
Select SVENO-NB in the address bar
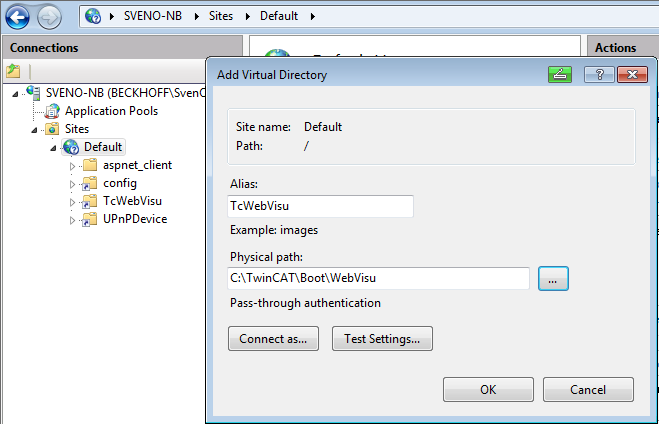coord(153,16)
